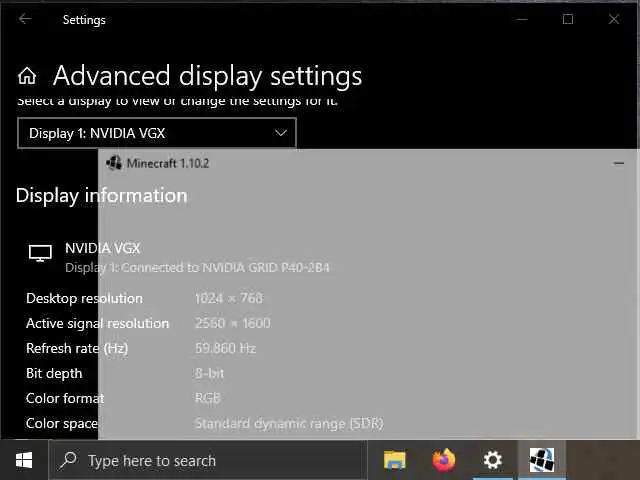Go back with the Settings back arrow

[x=25, y=19]
